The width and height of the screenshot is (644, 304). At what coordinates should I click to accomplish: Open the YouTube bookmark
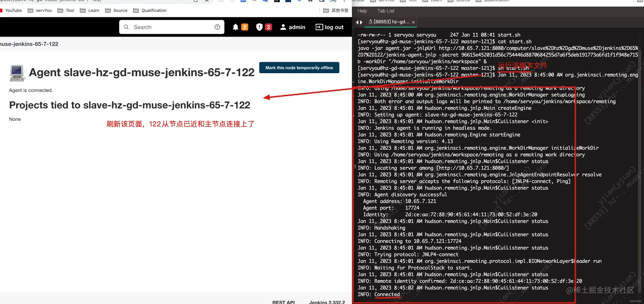click(x=11, y=10)
